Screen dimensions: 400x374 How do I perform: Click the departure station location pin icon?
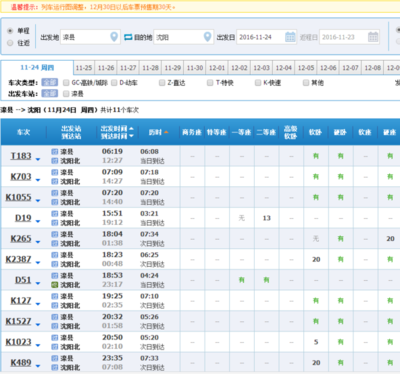(114, 37)
